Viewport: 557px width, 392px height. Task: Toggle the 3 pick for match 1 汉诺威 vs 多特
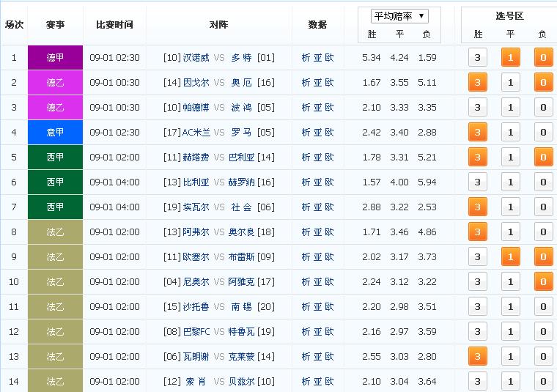(x=478, y=58)
